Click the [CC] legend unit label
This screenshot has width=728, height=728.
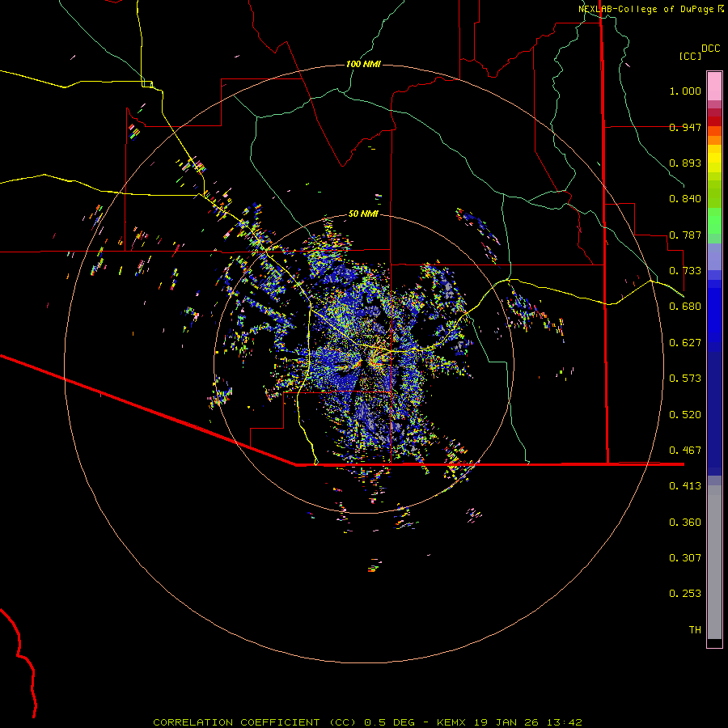(x=690, y=56)
